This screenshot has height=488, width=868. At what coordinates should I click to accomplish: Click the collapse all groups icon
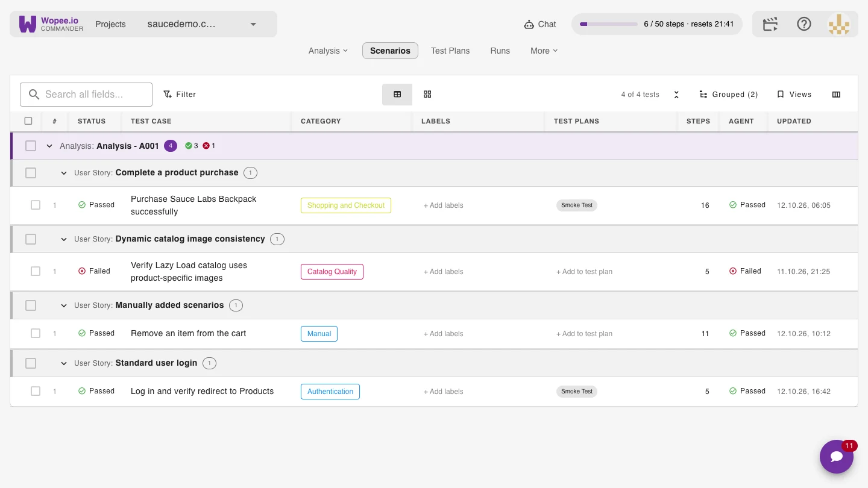click(676, 95)
